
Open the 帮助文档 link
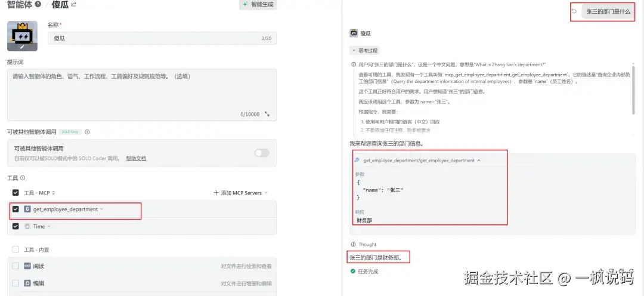[136, 158]
